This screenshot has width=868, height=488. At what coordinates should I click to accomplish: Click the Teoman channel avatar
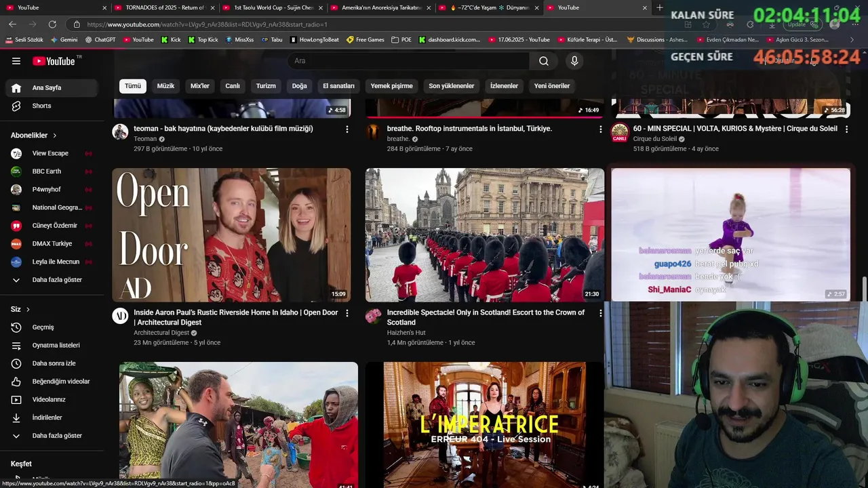click(120, 131)
